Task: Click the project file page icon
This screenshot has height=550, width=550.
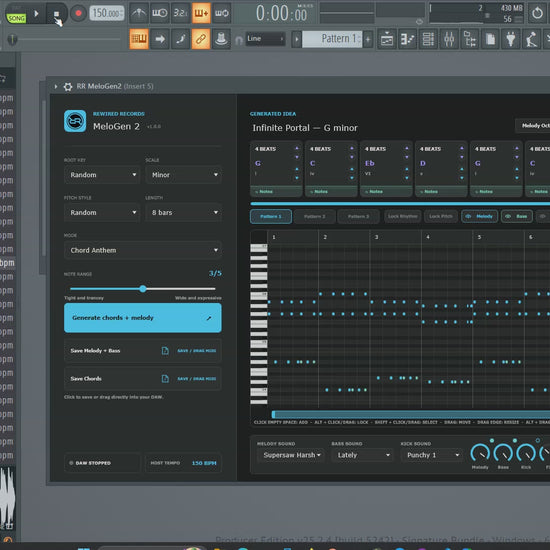Action: pyautogui.click(x=490, y=39)
